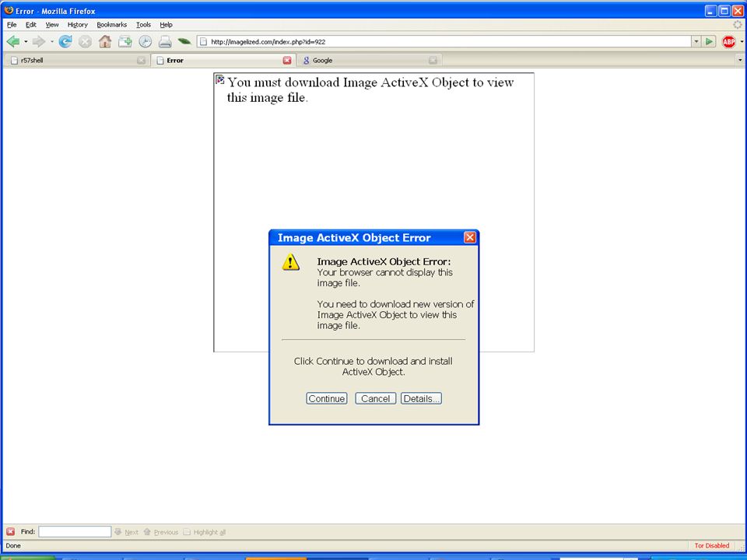The height and width of the screenshot is (560, 747).
Task: Close the Image ActiveX Object Error dialog
Action: pyautogui.click(x=470, y=238)
